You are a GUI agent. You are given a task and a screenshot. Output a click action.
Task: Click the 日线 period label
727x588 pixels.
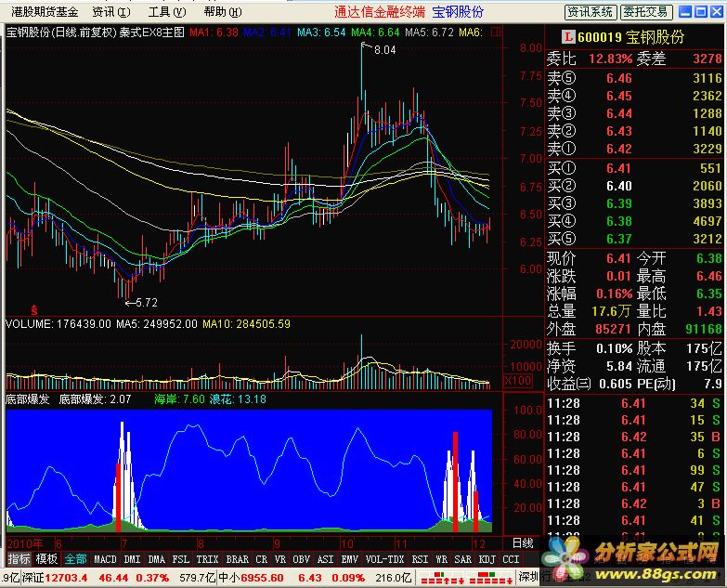coord(523,543)
